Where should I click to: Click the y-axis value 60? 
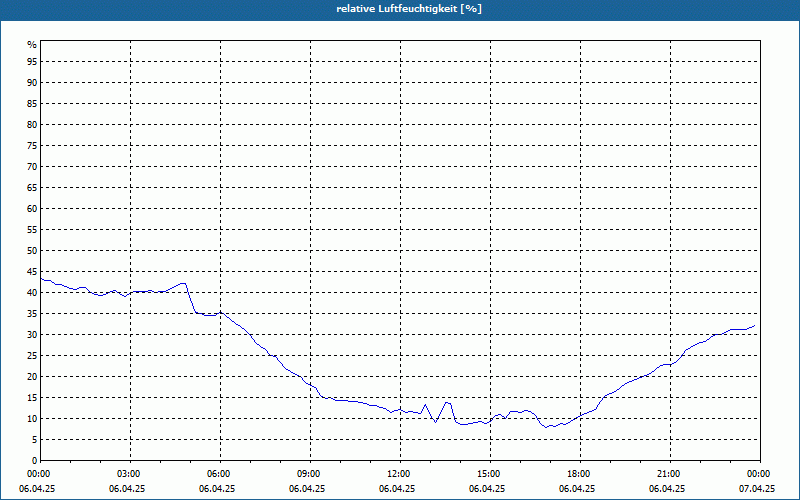[32, 209]
